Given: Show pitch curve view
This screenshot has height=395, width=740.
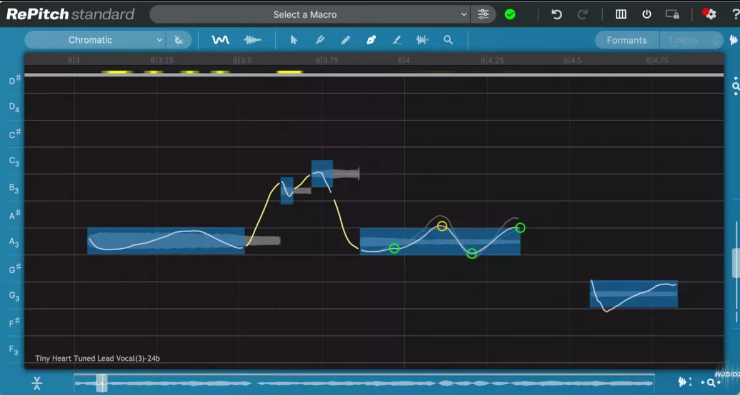Looking at the screenshot, I should pyautogui.click(x=220, y=40).
